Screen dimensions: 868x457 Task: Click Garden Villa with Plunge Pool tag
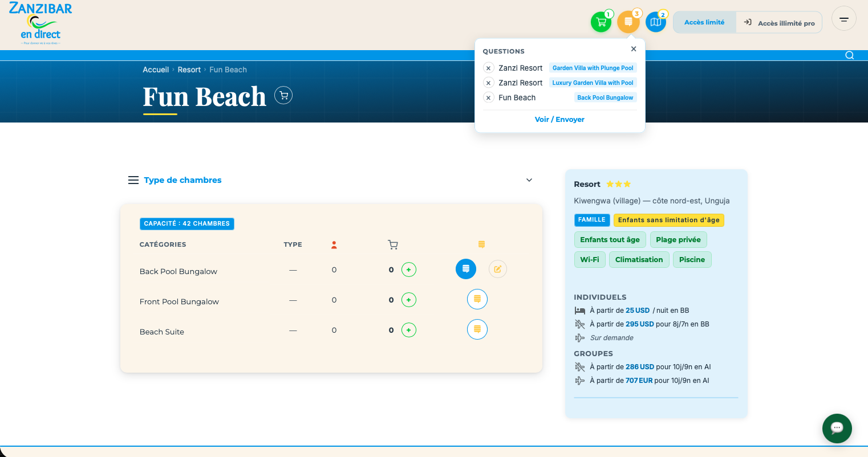pyautogui.click(x=593, y=68)
